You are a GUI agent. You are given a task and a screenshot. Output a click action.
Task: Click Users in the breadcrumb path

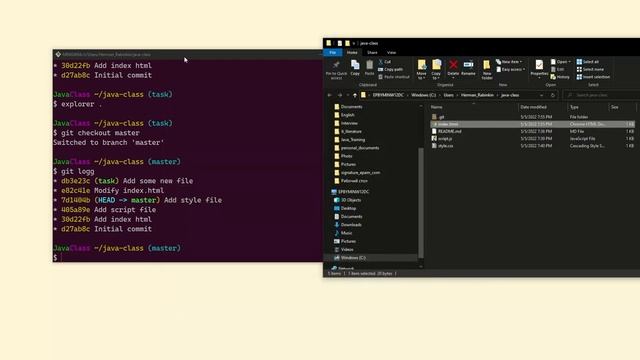pyautogui.click(x=449, y=95)
